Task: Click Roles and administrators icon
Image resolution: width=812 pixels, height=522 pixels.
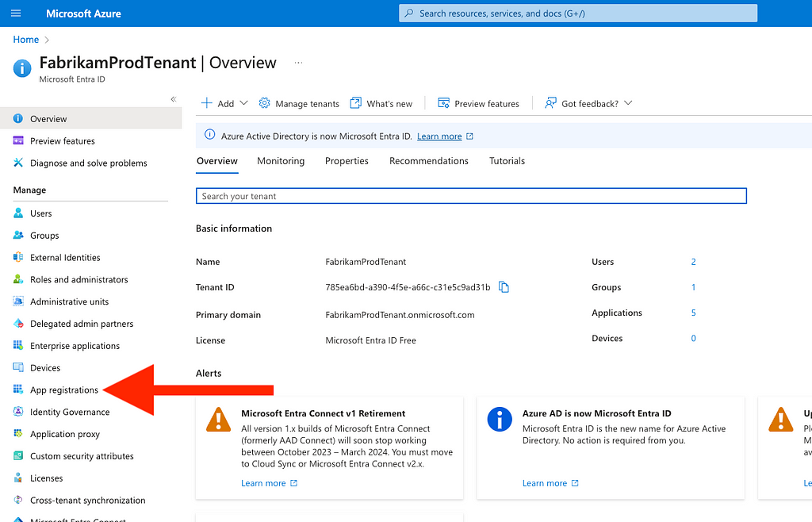Action: [x=18, y=279]
